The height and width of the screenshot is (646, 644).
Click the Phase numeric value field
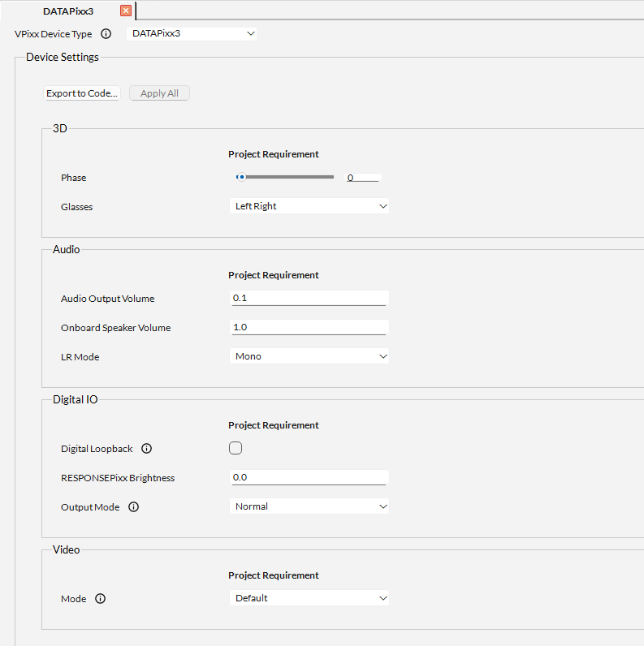tap(363, 178)
